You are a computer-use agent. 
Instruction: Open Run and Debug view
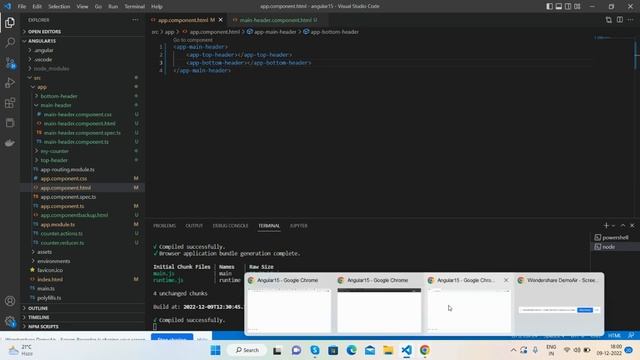click(x=10, y=82)
